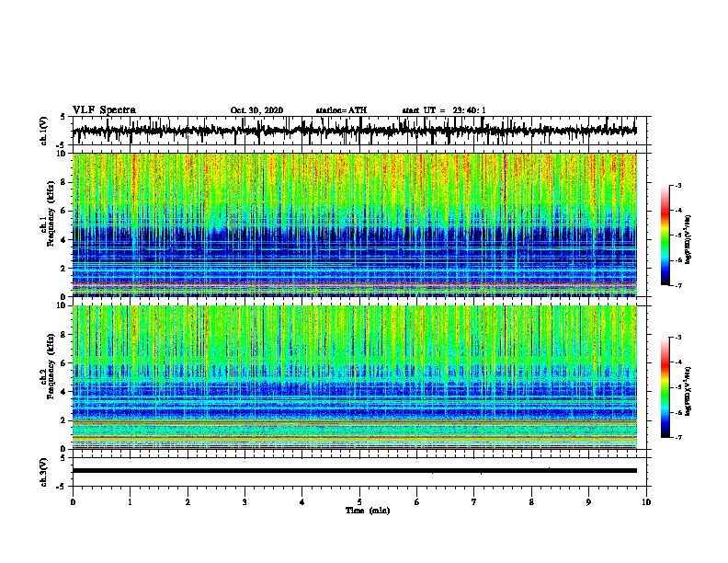Click the 'station=ATH' label
This screenshot has width=728, height=563.
341,110
